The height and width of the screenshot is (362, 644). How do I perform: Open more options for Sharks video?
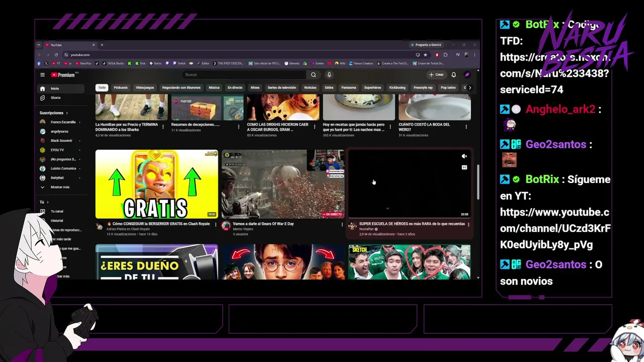click(x=163, y=127)
